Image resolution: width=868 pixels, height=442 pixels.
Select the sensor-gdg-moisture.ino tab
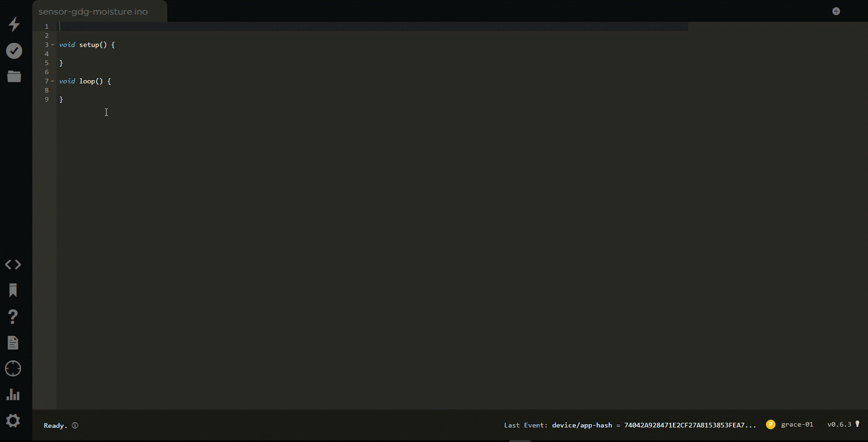coord(99,11)
